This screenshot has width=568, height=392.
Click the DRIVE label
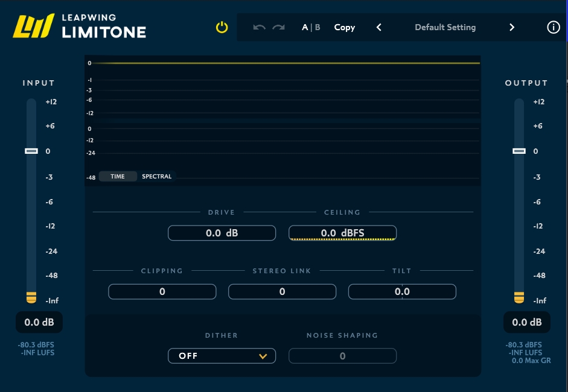coord(222,212)
